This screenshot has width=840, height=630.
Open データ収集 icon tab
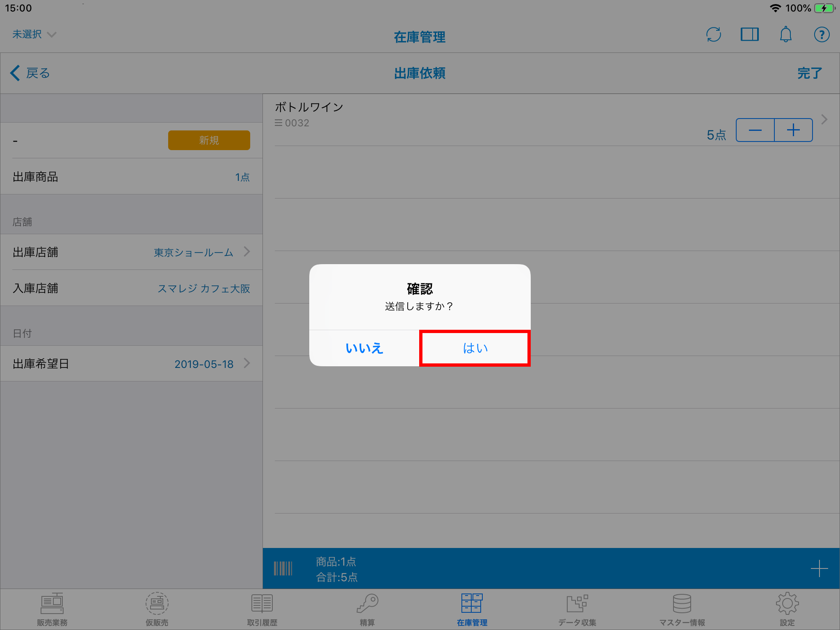(577, 609)
